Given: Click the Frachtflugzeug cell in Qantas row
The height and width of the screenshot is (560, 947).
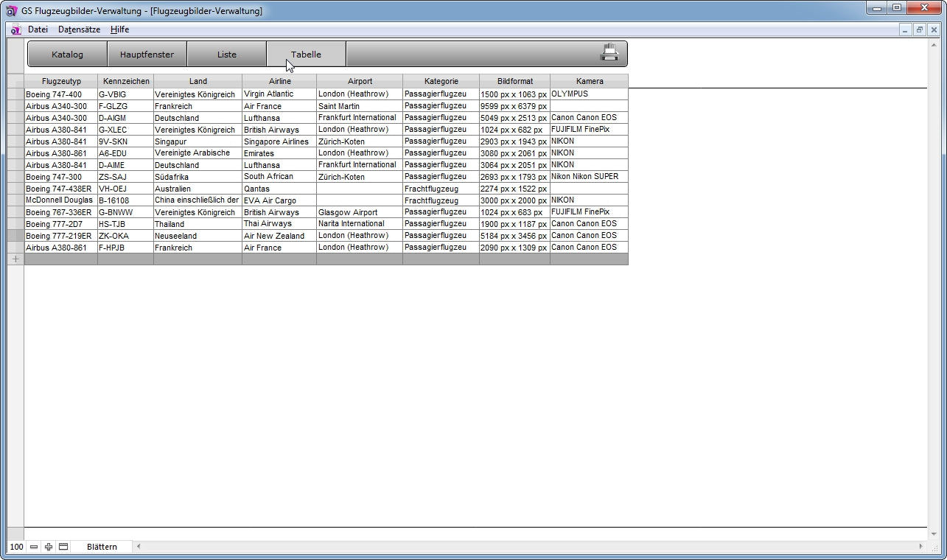Looking at the screenshot, I should [441, 189].
